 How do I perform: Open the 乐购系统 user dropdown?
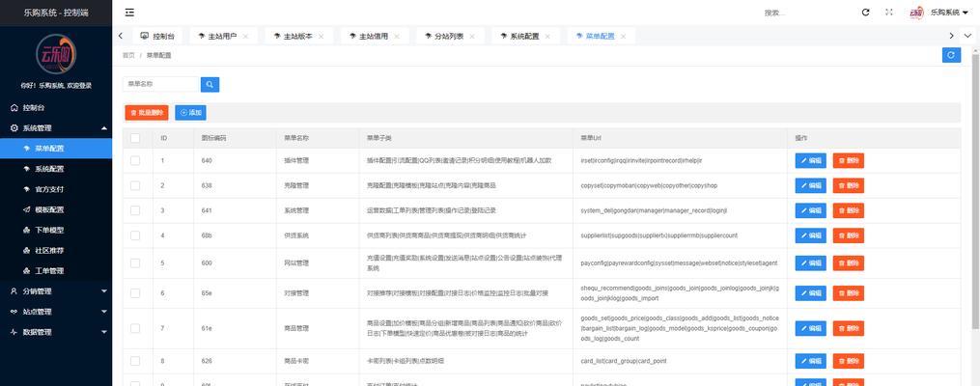[x=949, y=13]
